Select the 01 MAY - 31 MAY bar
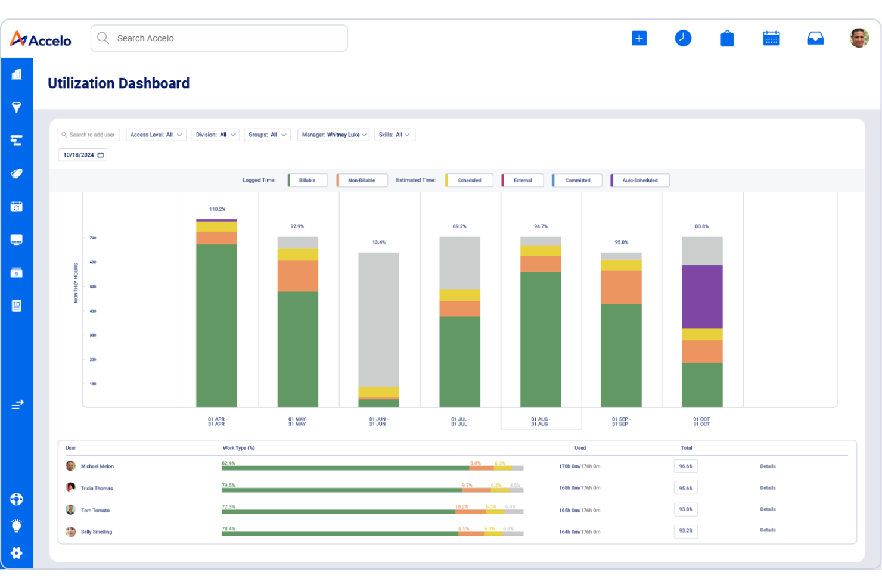This screenshot has height=588, width=882. click(298, 322)
